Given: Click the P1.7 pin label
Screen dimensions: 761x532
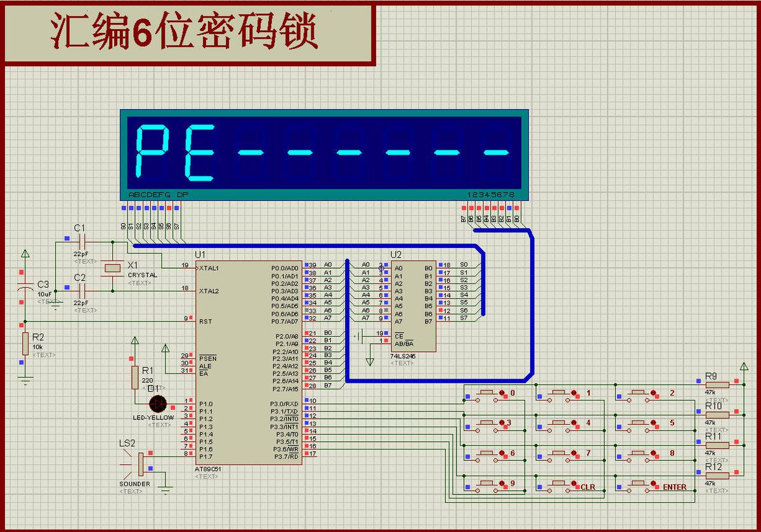Looking at the screenshot, I should [205, 457].
